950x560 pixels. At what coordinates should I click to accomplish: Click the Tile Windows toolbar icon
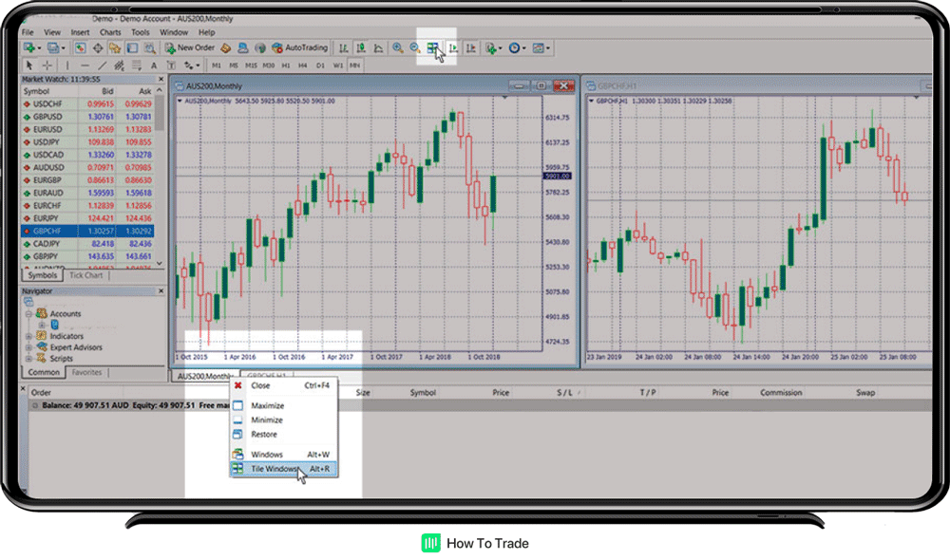(432, 47)
